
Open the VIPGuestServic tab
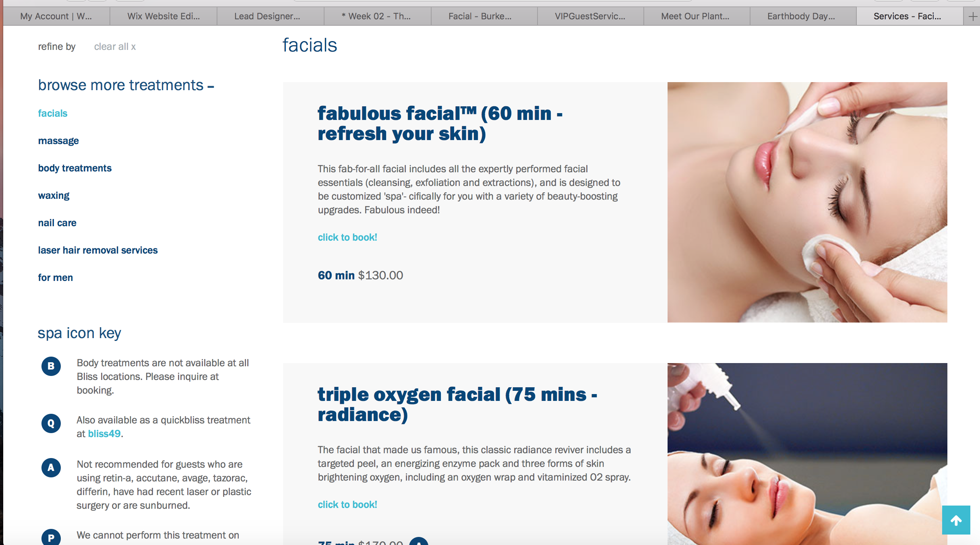coord(590,17)
